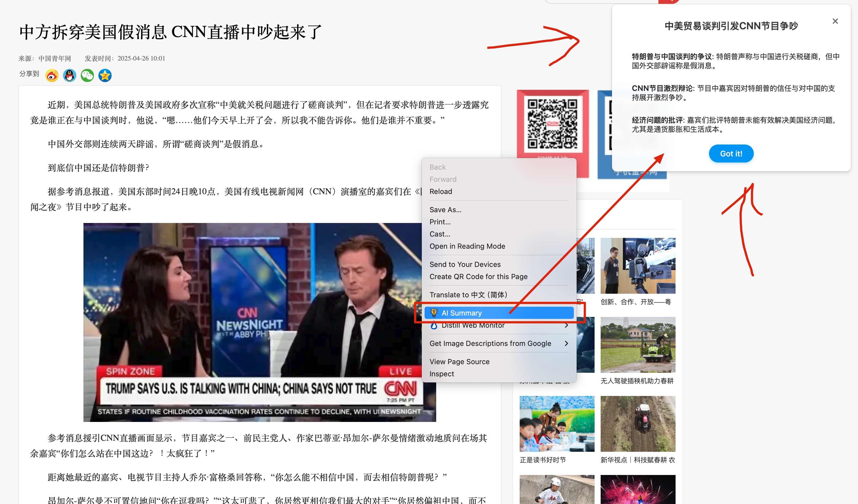Select Send to Your Devices
858x504 pixels.
(x=499, y=264)
